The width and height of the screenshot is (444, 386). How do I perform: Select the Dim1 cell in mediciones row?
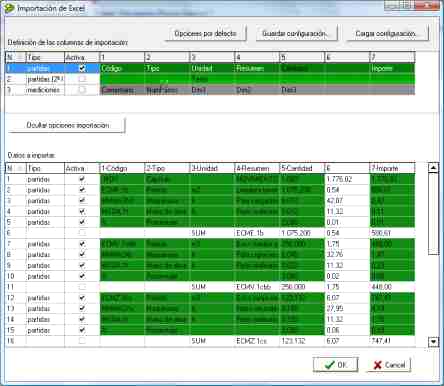tap(212, 90)
